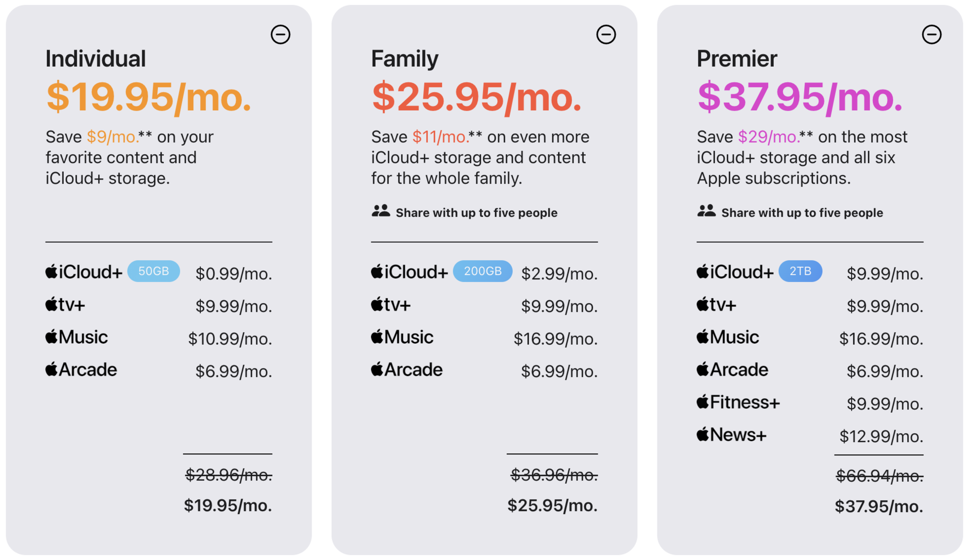Collapse the Family plan card
The width and height of the screenshot is (971, 560).
tap(606, 35)
